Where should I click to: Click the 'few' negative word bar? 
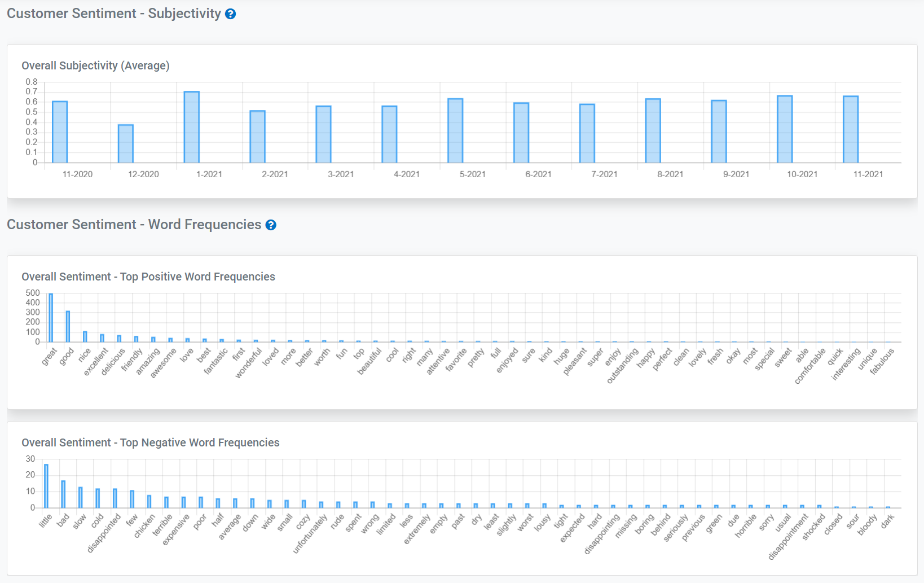coord(132,499)
